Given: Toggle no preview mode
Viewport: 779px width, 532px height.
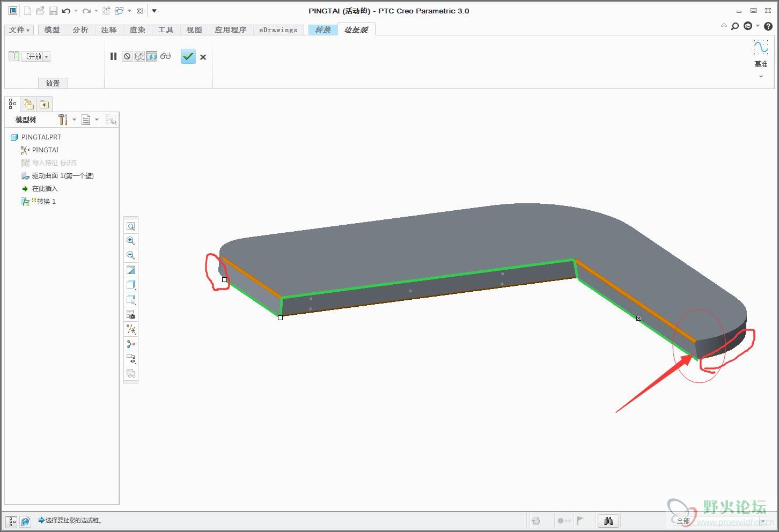Looking at the screenshot, I should [x=127, y=56].
